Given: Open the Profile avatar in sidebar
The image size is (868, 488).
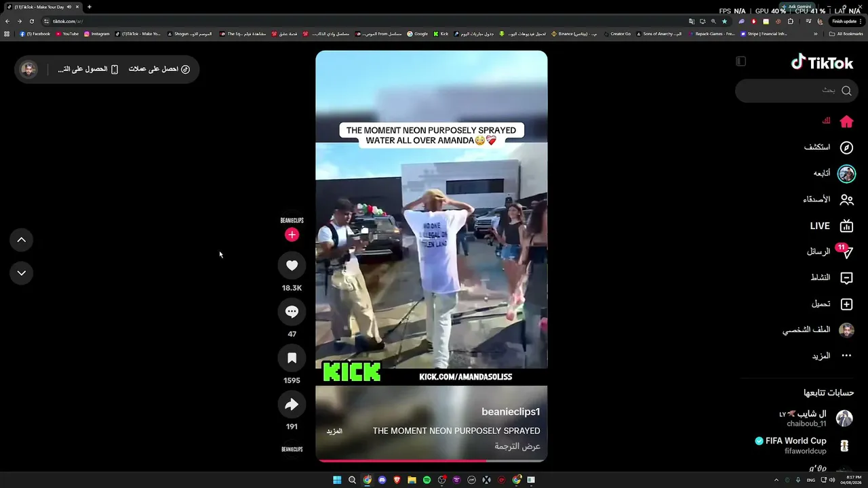Looking at the screenshot, I should (x=846, y=330).
